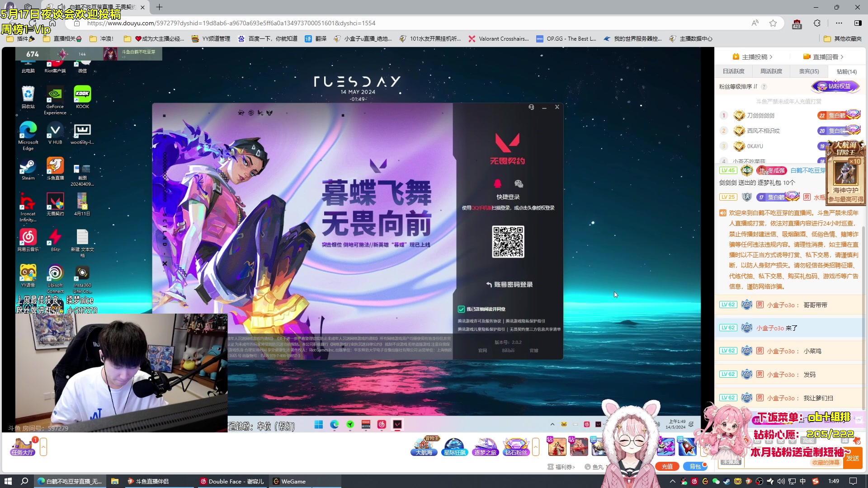This screenshot has height=488, width=868.
Task: Uncheck the 我已详细阅读并同意 agreement checkbox
Action: coord(461,309)
